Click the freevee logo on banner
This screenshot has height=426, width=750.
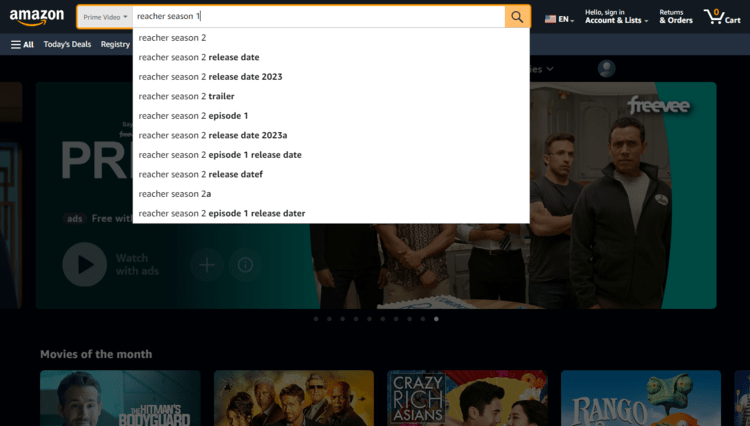(659, 106)
